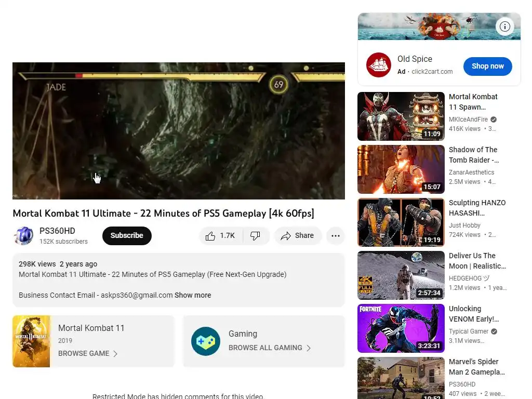Screen dimensions: 532x399
Task: Click the askps360@gmail.com email text
Action: [x=137, y=295]
